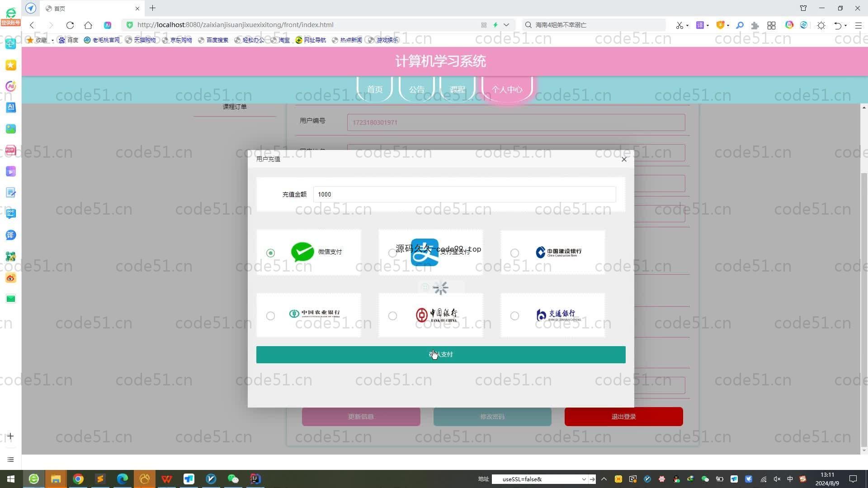Click the Bank of Communications logo

[558, 315]
